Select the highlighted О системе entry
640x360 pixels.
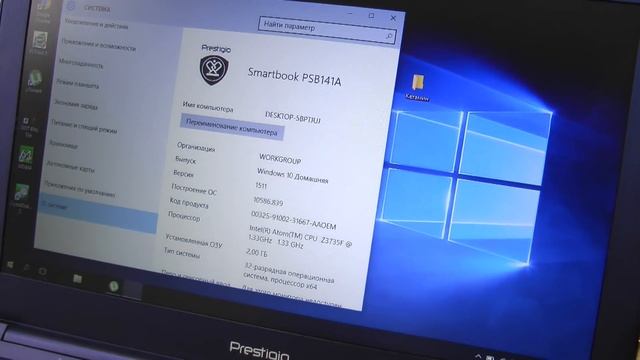(97, 213)
